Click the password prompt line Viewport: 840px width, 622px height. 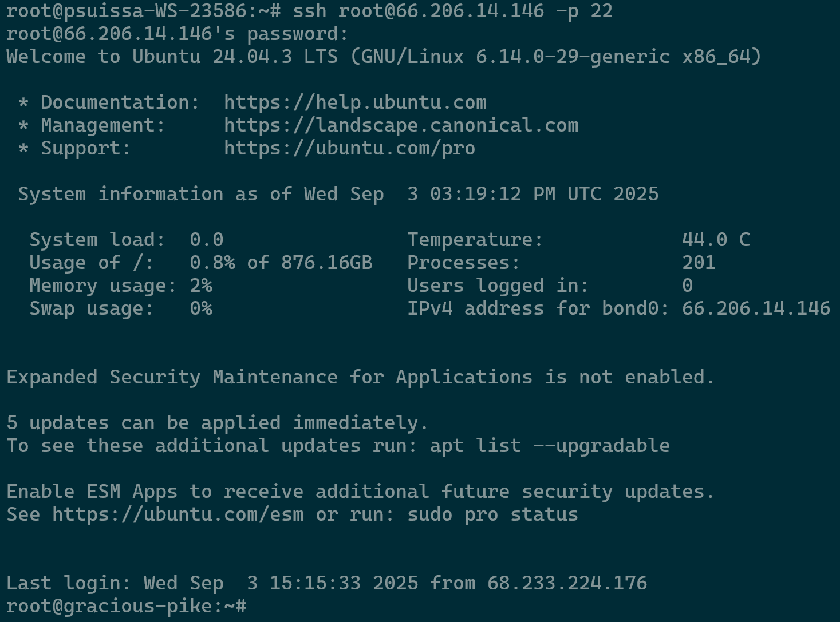click(178, 34)
